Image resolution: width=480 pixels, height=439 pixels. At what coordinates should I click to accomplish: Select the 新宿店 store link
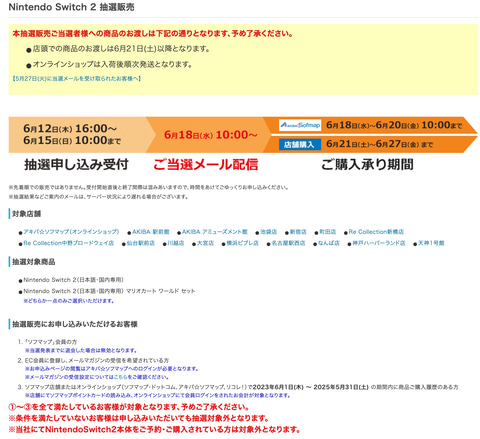click(x=298, y=232)
